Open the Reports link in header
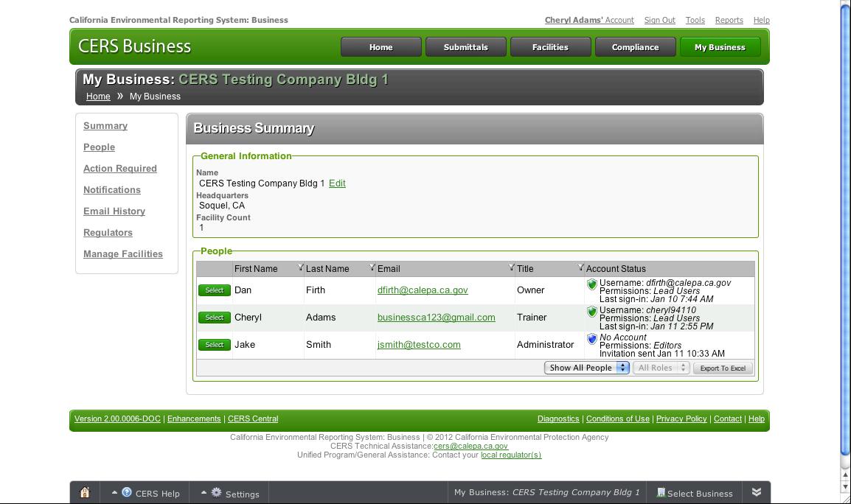 [x=729, y=20]
